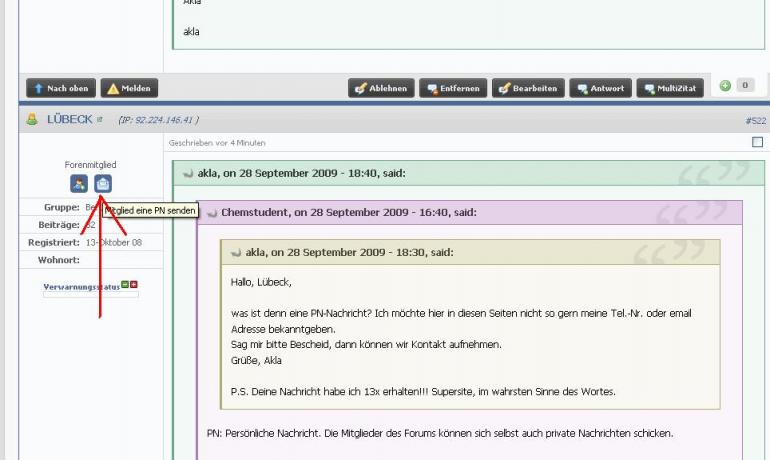Click the 'Hallo, Lübeck,' line
Image resolution: width=770 pixels, height=460 pixels.
point(261,282)
